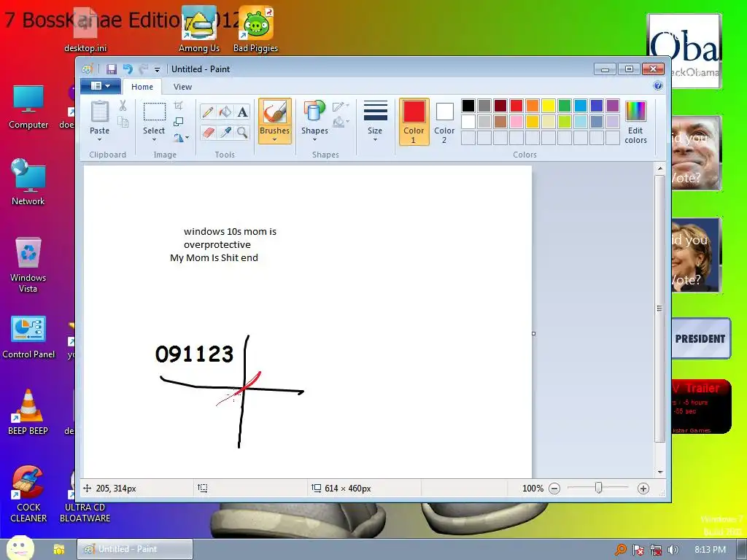
Task: Click the zoom out minus button
Action: [x=554, y=488]
